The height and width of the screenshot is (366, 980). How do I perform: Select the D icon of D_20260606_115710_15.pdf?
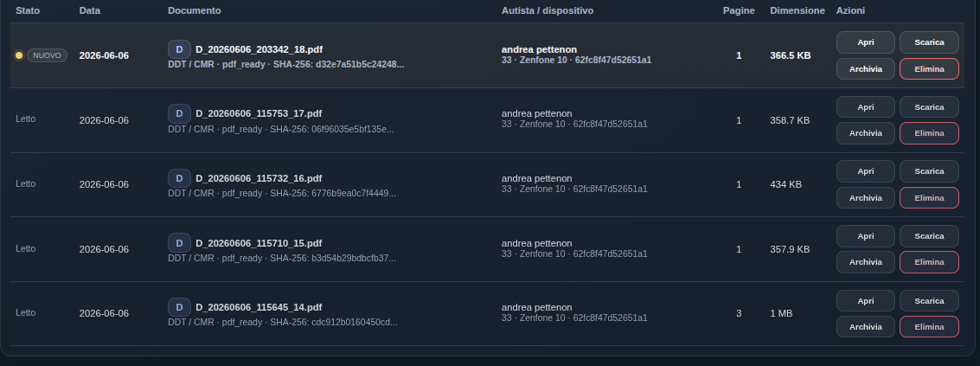coord(179,243)
